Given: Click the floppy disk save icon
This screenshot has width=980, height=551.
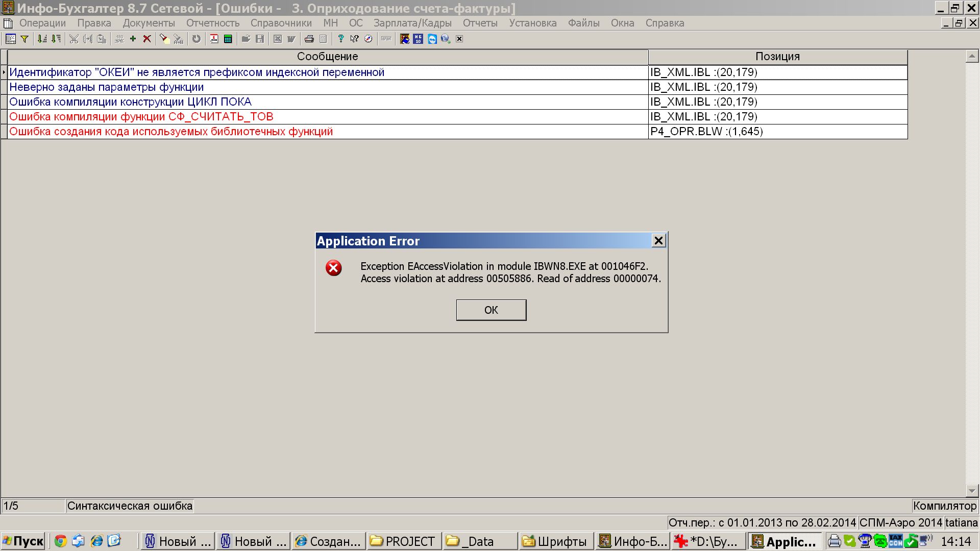Looking at the screenshot, I should click(x=260, y=39).
